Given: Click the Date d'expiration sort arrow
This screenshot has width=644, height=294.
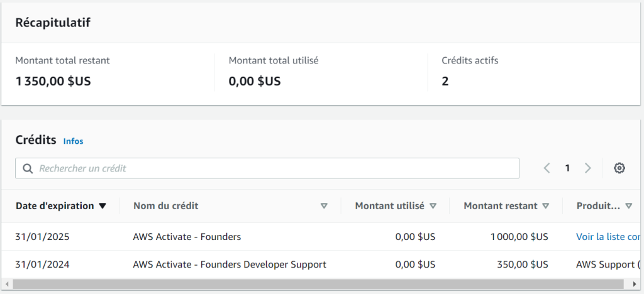Looking at the screenshot, I should 103,206.
